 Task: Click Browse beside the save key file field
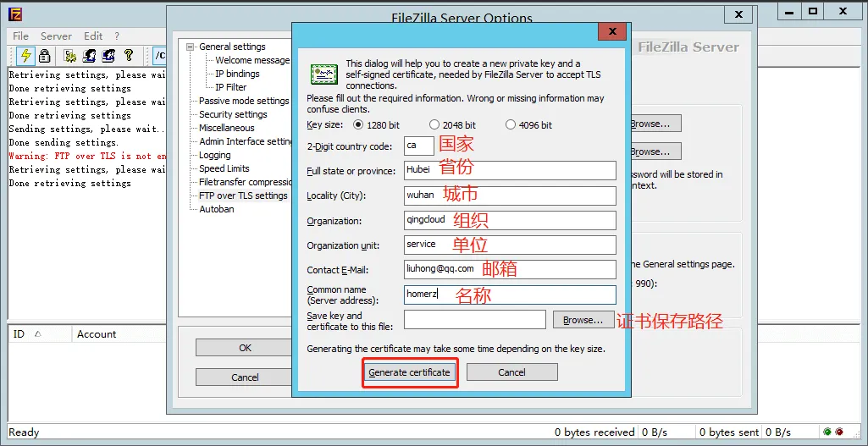583,320
